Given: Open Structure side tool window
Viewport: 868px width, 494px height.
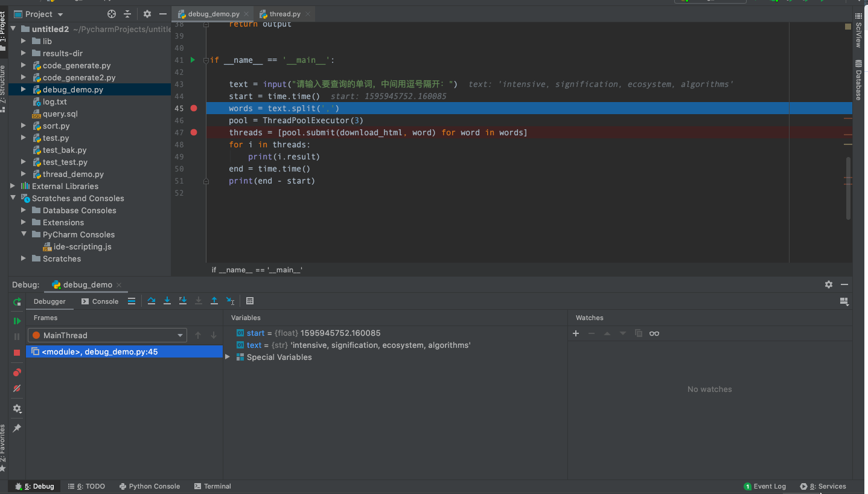Looking at the screenshot, I should coord(3,89).
